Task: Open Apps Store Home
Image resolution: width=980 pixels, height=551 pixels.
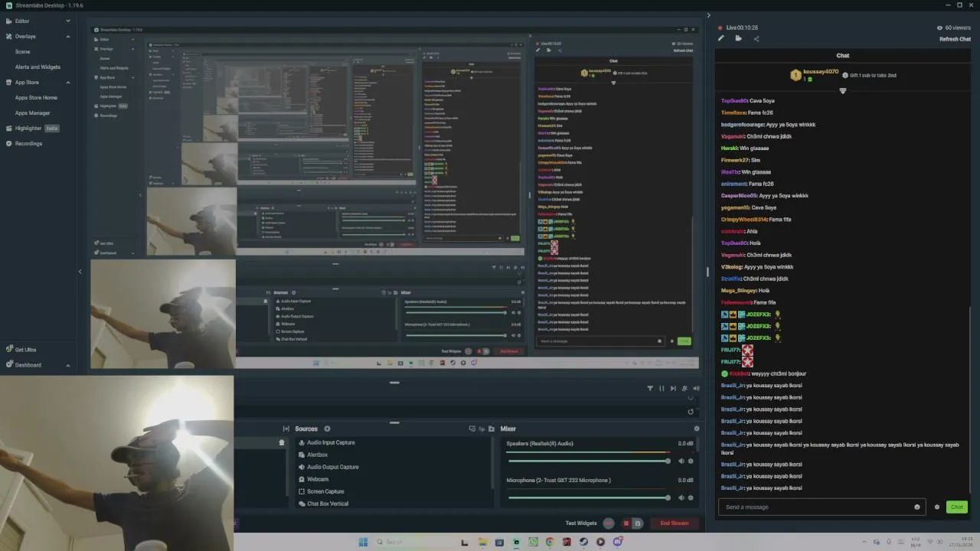Action: tap(36, 97)
